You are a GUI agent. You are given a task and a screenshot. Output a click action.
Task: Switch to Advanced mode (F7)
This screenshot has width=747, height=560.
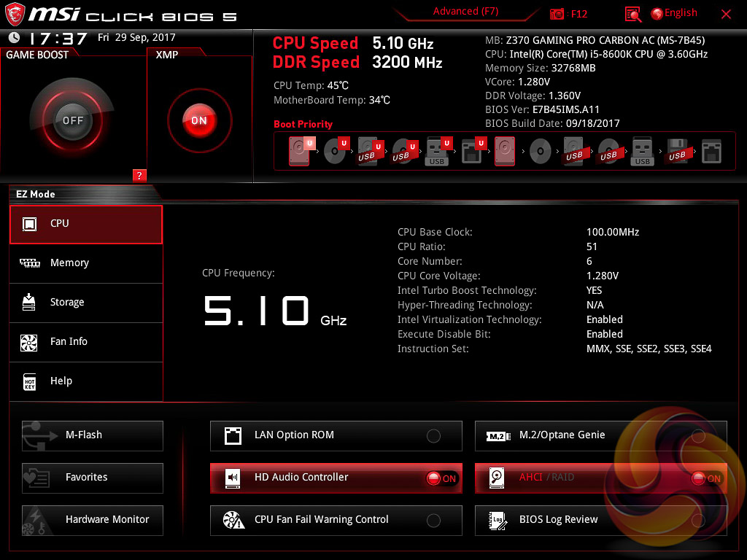(x=465, y=12)
